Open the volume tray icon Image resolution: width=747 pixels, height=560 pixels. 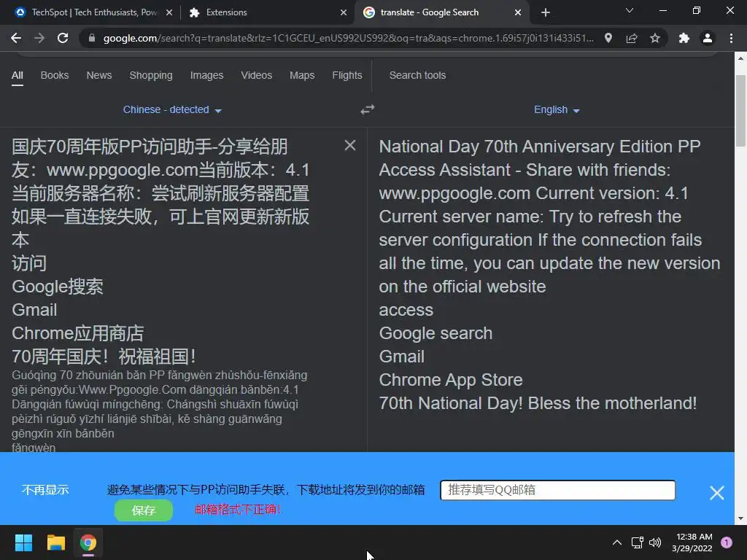[655, 542]
